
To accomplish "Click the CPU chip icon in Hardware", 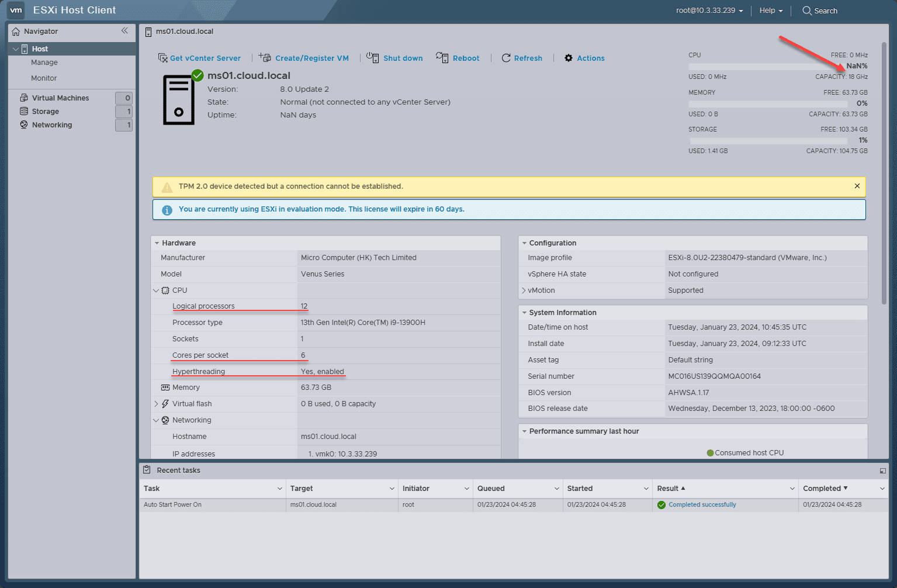I will click(165, 290).
